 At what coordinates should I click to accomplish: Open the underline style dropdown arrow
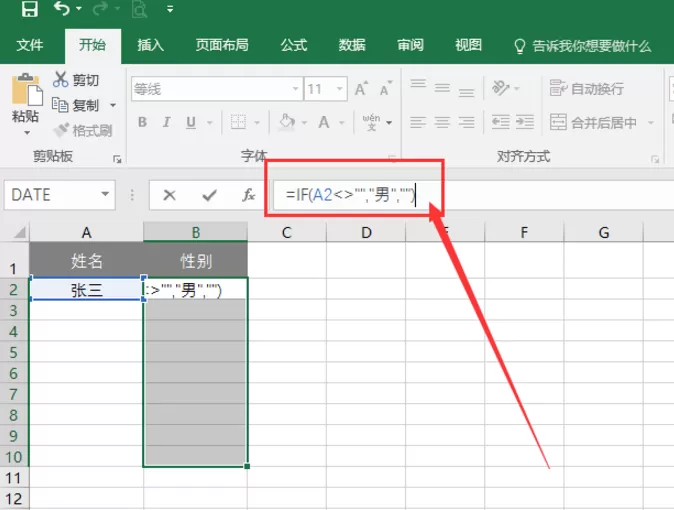tap(210, 123)
